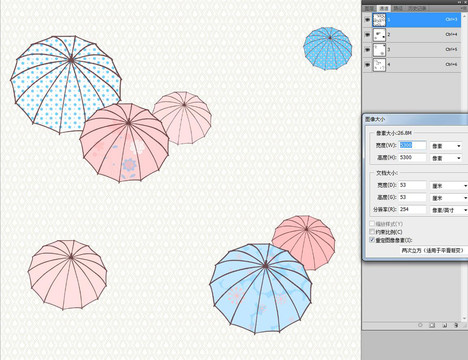Screen dimensions: 468x360
Task: Switch to the 图层 (Layers) tab
Action: [369, 8]
